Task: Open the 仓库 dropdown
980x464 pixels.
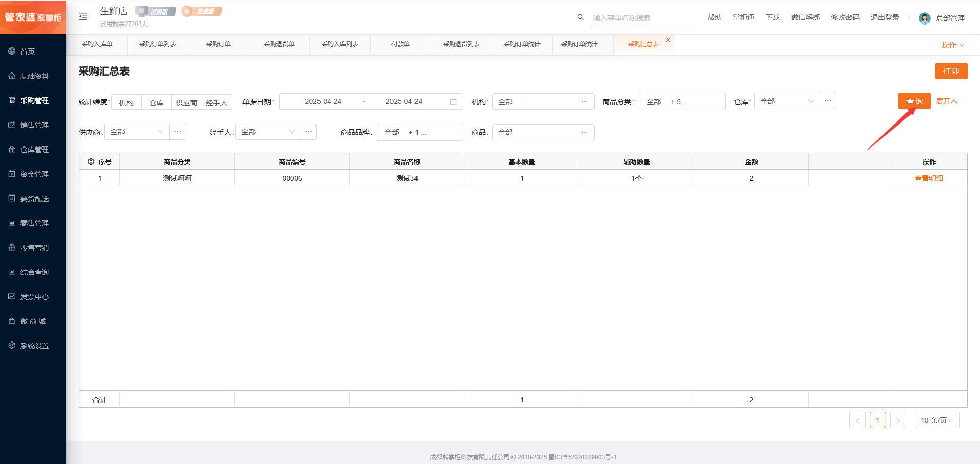Action: 787,101
